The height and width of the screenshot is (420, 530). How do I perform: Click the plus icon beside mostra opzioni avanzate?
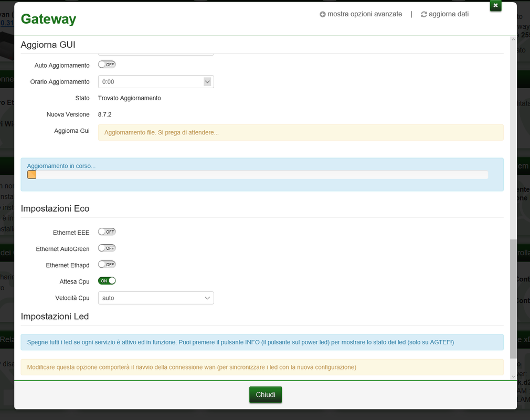(323, 14)
